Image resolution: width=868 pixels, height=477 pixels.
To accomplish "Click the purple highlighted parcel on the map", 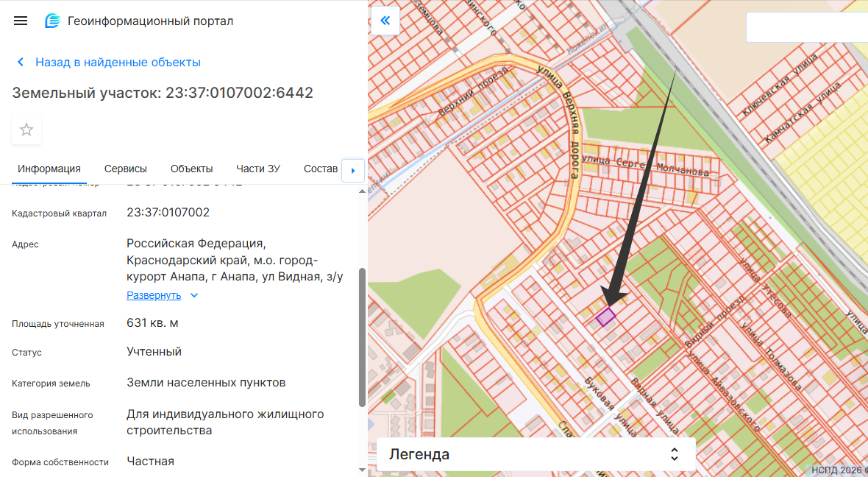I will coord(606,317).
